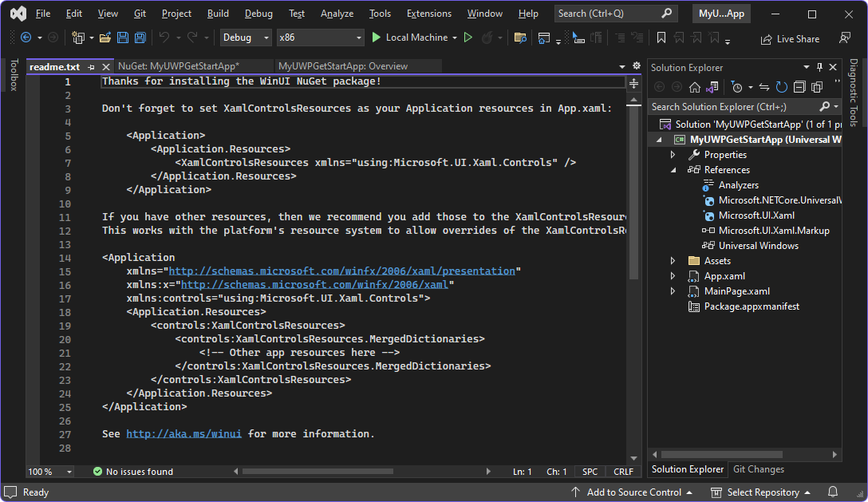Click the http://aka.ms/winui hyperlink
The height and width of the screenshot is (502, 868).
pyautogui.click(x=185, y=433)
